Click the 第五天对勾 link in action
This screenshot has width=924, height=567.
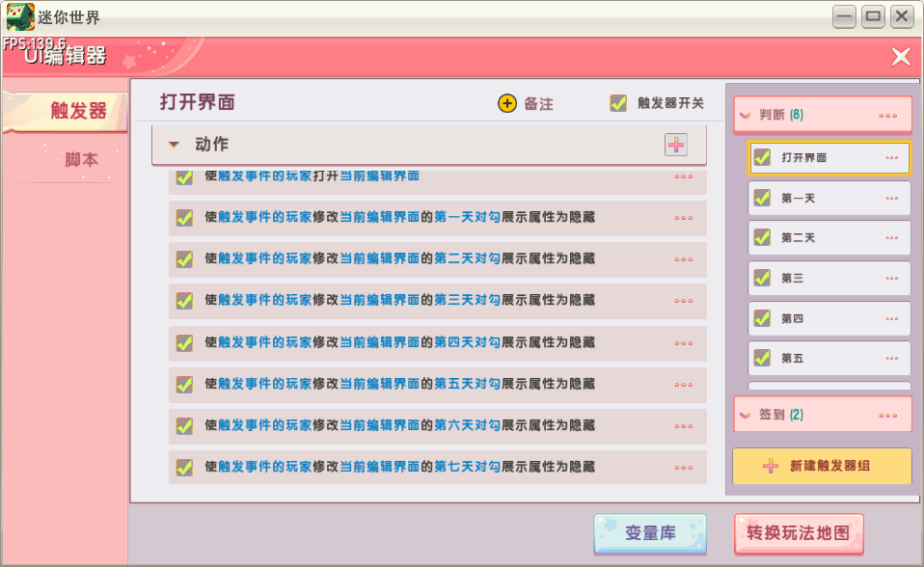tap(467, 384)
